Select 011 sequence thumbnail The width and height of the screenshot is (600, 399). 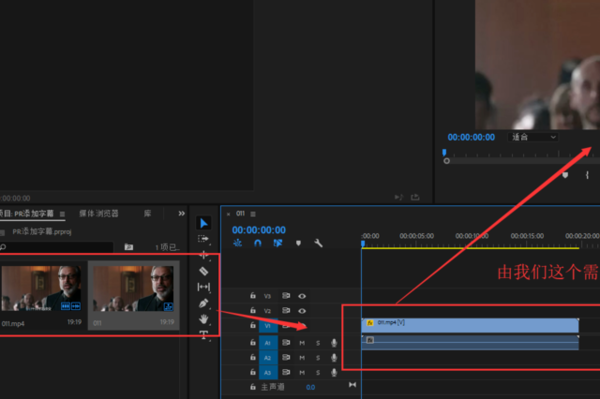(133, 288)
